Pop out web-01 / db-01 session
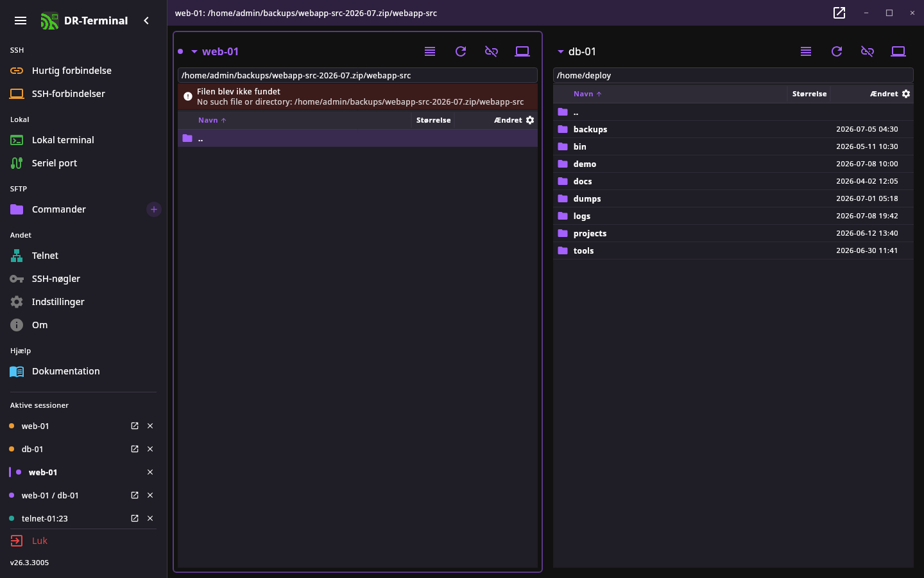924x578 pixels. tap(135, 495)
